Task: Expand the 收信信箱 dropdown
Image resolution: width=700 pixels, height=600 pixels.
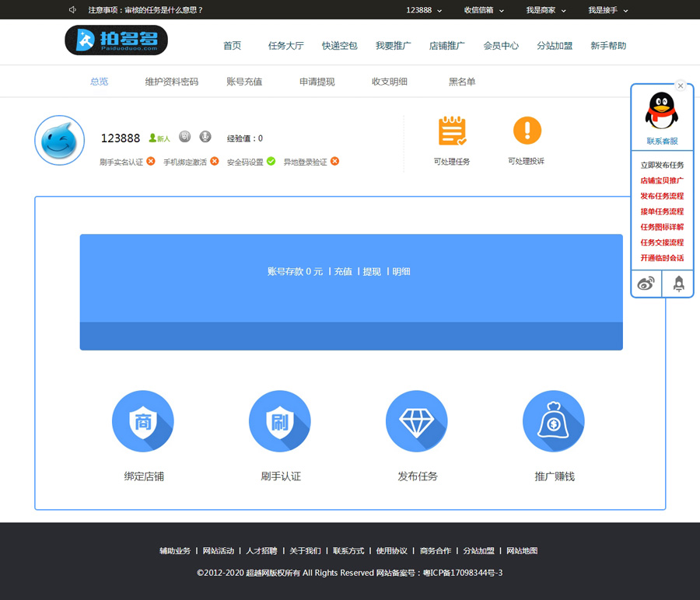Action: click(484, 10)
